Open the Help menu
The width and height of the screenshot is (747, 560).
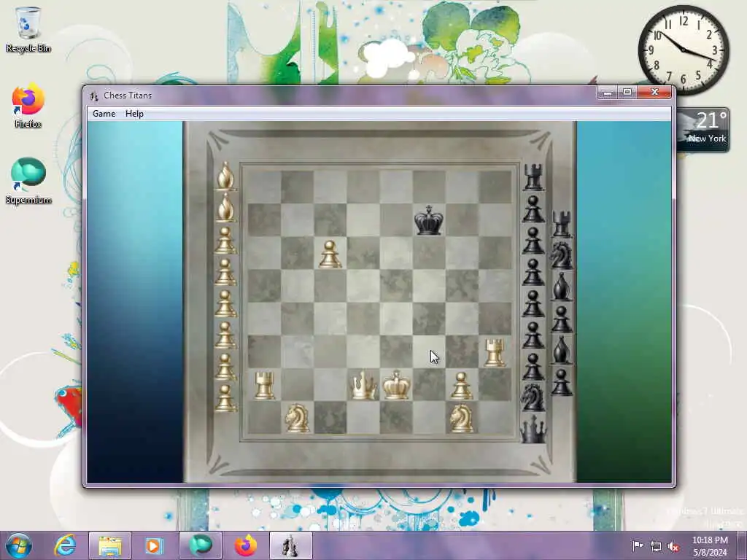134,114
